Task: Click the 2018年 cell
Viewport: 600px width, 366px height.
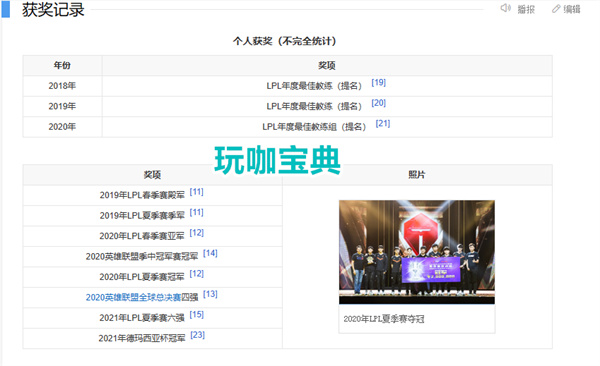Action: 62,86
